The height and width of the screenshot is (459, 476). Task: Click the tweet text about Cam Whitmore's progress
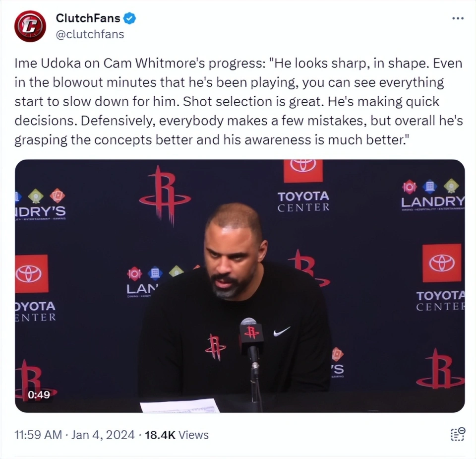coord(238,101)
